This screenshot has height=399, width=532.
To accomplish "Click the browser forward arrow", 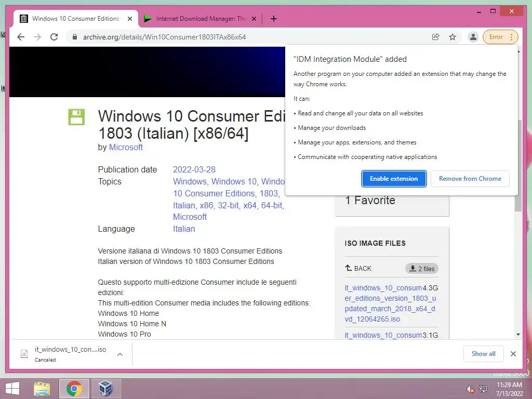I will (x=37, y=37).
